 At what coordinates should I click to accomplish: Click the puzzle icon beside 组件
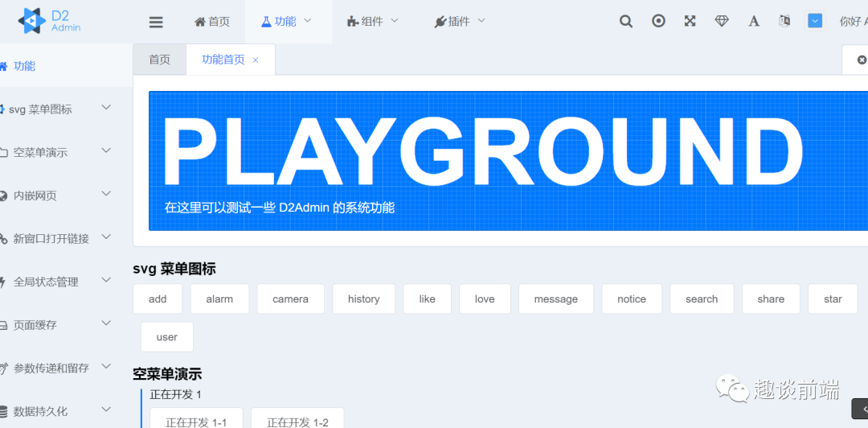[353, 22]
